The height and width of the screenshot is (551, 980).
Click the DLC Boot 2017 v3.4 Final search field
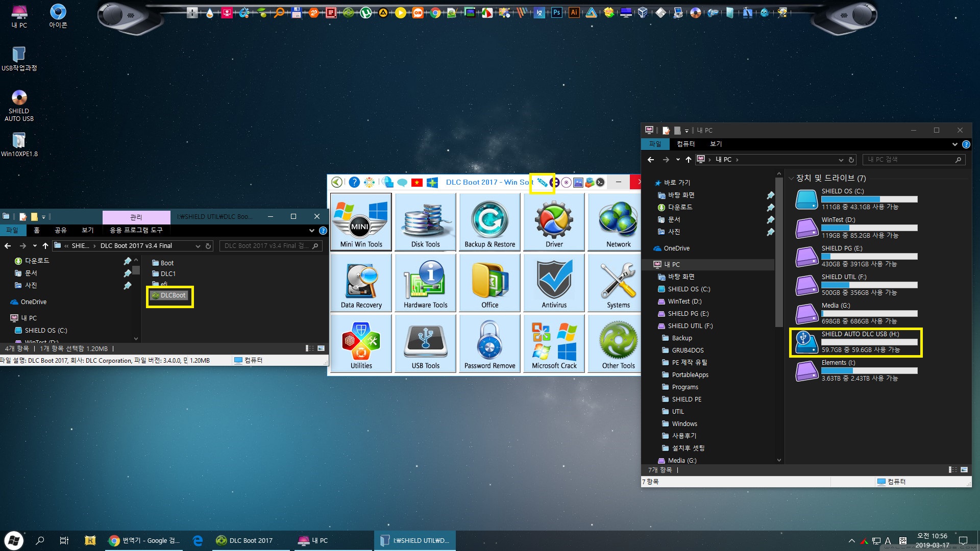[271, 246]
